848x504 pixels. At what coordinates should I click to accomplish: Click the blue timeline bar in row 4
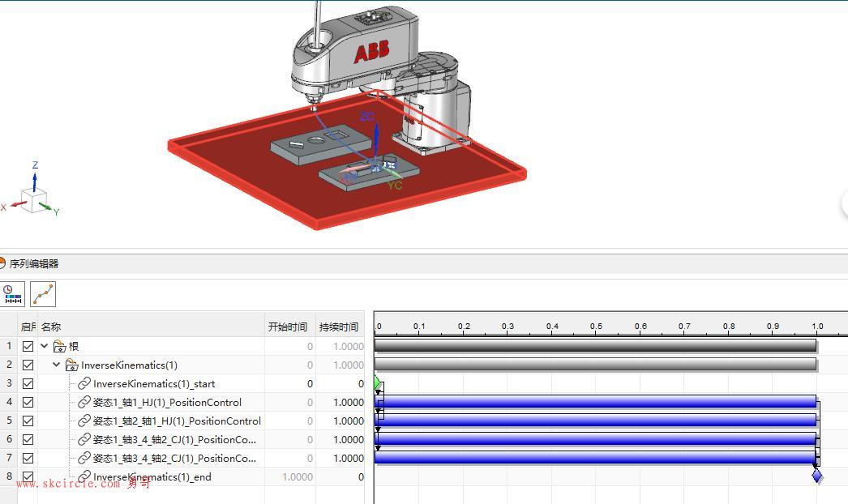596,402
